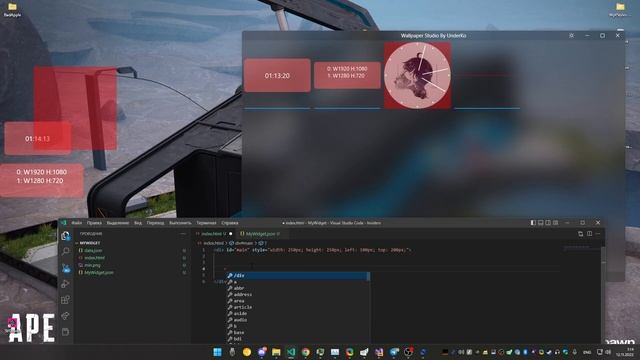Click the index.html breadcrumb in the editor

[x=211, y=243]
